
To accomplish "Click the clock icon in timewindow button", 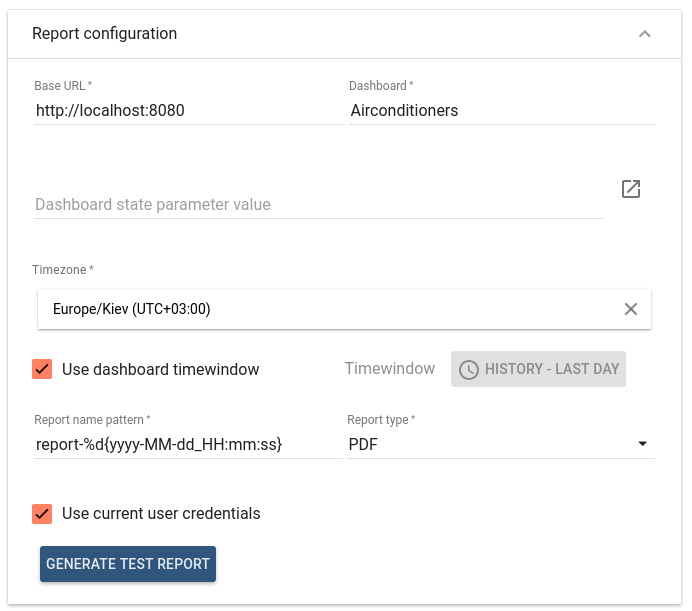I will (469, 370).
